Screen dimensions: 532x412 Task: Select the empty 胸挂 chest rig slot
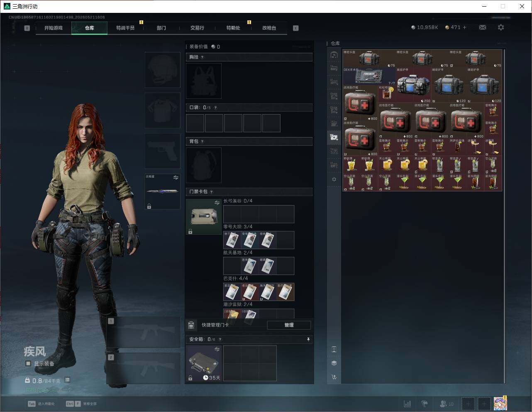204,81
